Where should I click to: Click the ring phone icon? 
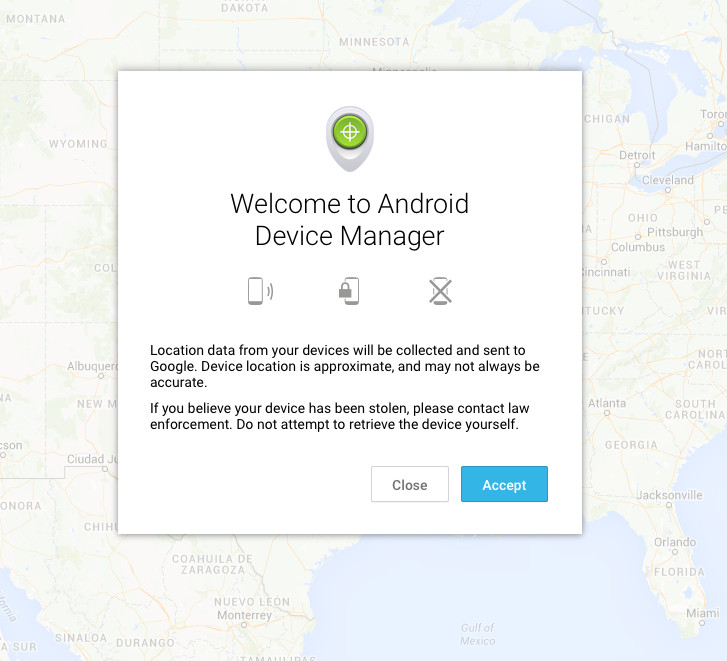tap(260, 291)
